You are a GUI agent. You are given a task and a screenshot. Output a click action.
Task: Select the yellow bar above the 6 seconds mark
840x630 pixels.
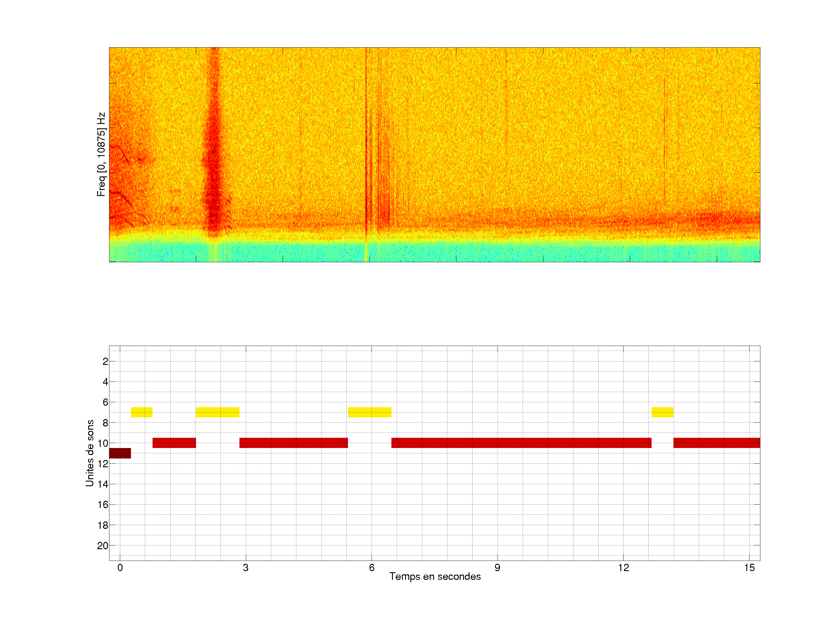[370, 412]
